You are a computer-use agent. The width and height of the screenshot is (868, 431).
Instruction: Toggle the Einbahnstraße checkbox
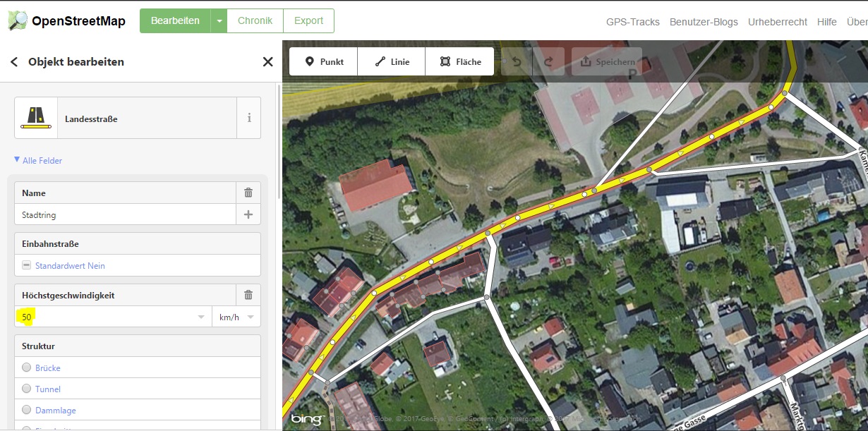click(x=27, y=266)
